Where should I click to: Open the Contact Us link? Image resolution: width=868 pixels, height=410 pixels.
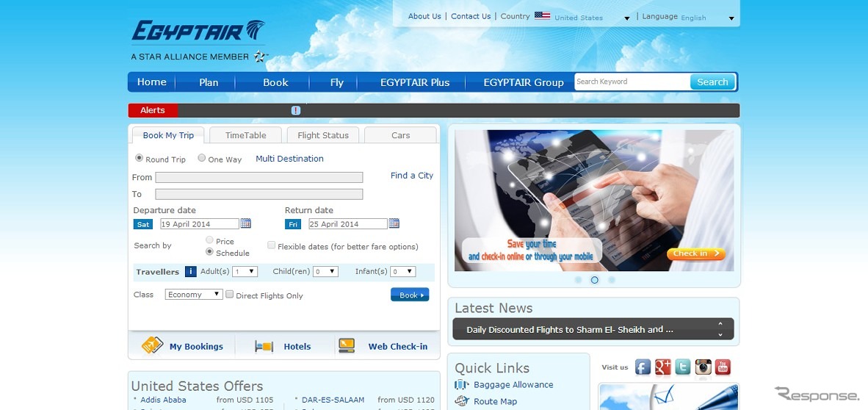pyautogui.click(x=471, y=16)
